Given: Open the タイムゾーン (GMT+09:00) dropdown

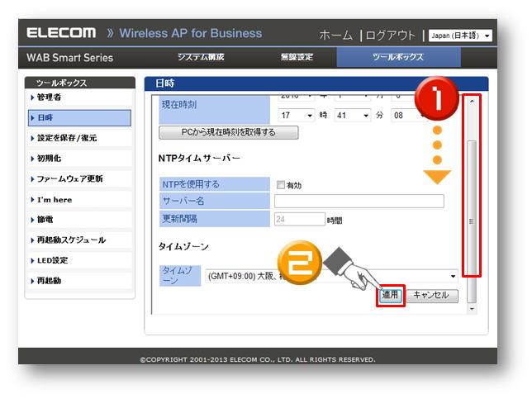Looking at the screenshot, I should click(x=331, y=276).
